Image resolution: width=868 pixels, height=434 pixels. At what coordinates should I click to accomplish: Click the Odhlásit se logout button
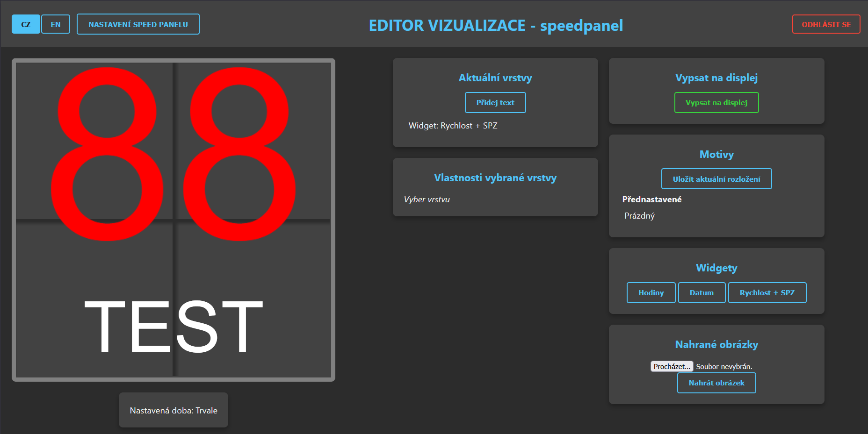point(826,24)
